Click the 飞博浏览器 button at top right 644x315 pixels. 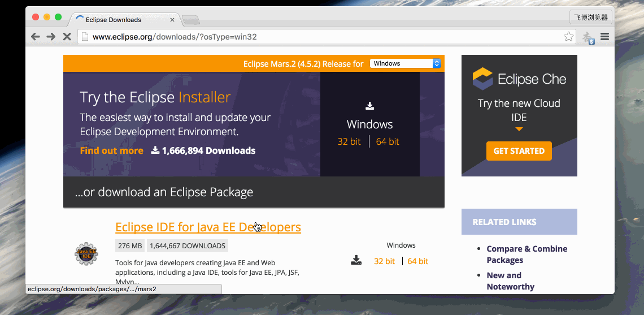(x=590, y=18)
